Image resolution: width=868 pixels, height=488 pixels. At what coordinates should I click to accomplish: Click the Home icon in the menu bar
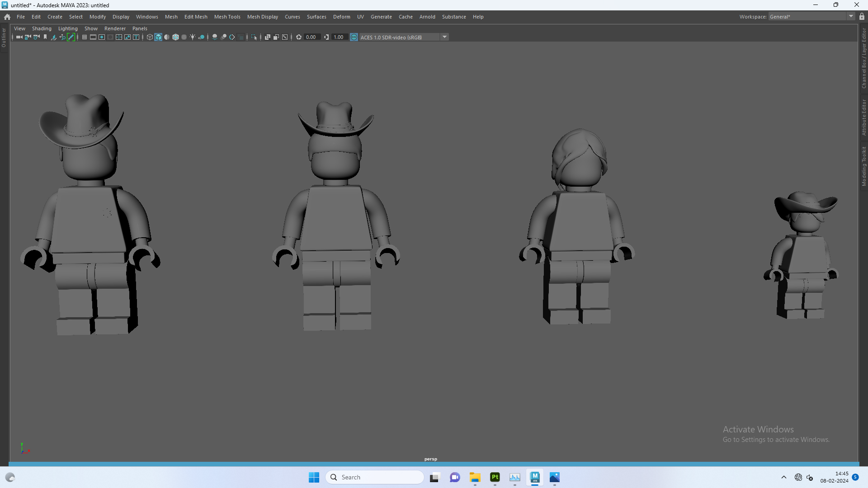click(7, 17)
